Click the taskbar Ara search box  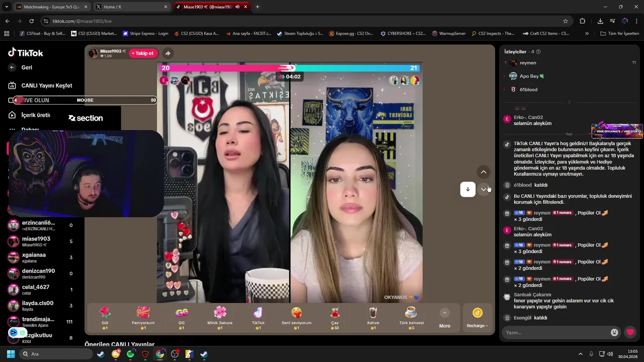point(56,354)
